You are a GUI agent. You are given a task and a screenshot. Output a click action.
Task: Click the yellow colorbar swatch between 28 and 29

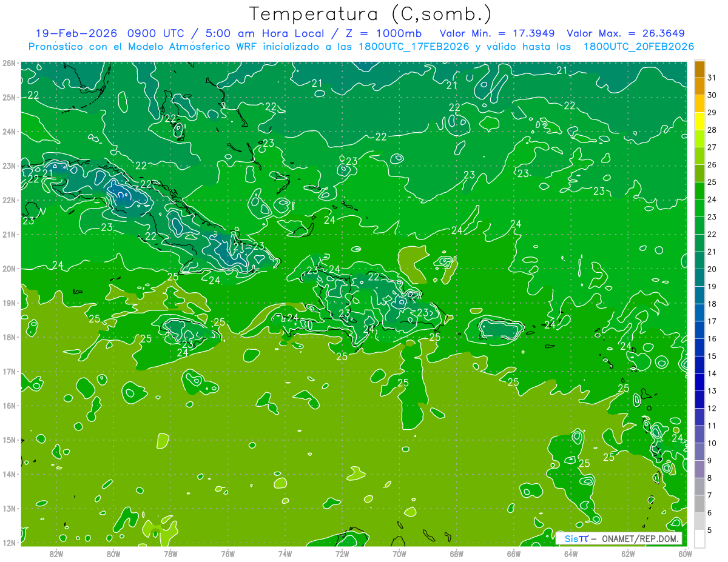pos(699,121)
